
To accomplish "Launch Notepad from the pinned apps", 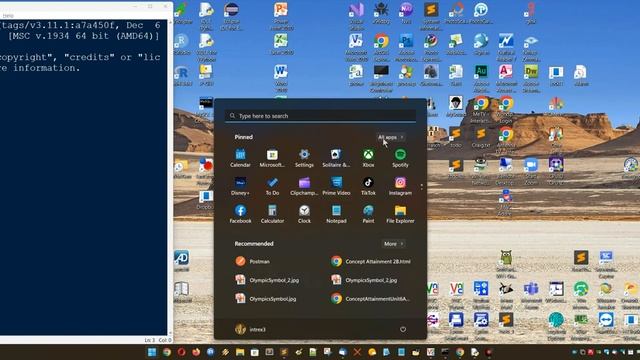I will [x=336, y=214].
